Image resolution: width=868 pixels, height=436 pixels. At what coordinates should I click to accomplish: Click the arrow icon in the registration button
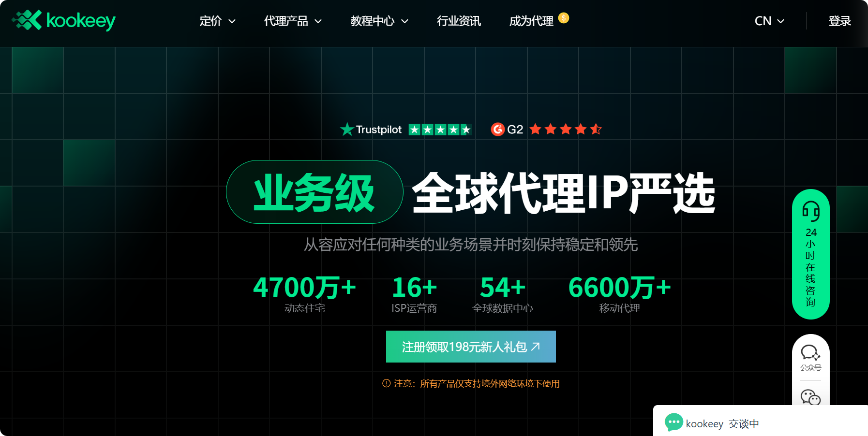(534, 346)
